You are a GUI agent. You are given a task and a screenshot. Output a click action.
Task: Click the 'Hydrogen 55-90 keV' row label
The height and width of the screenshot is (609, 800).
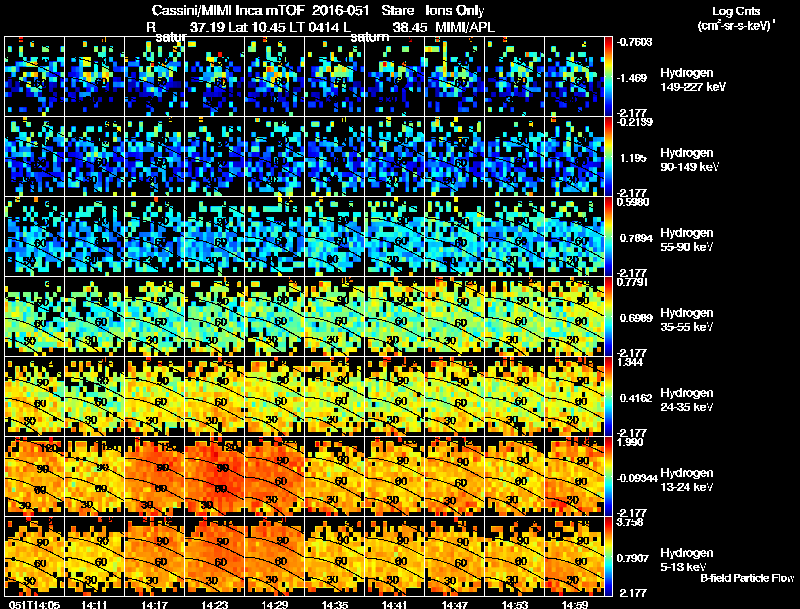coord(687,239)
